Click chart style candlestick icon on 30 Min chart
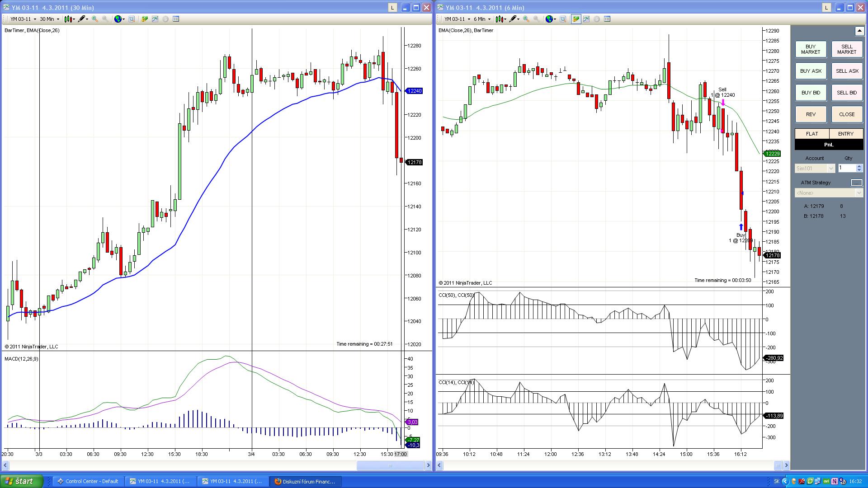 click(68, 19)
